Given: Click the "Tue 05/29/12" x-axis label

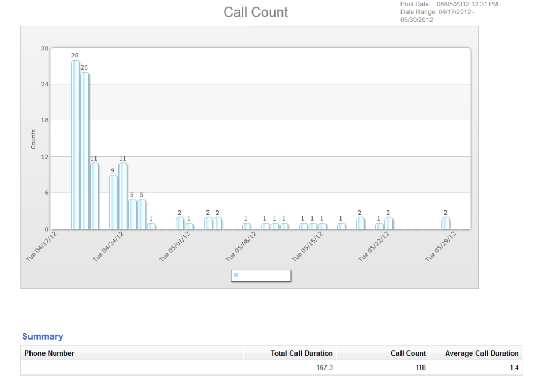Looking at the screenshot, I should (441, 246).
